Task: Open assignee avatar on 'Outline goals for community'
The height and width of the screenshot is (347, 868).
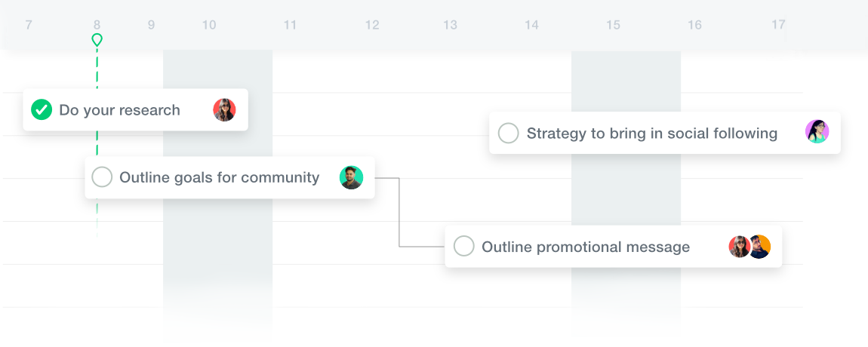Action: [x=351, y=177]
